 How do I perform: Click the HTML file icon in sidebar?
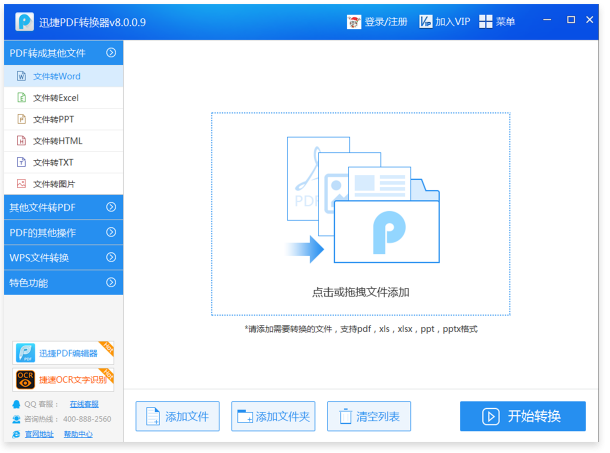click(21, 140)
